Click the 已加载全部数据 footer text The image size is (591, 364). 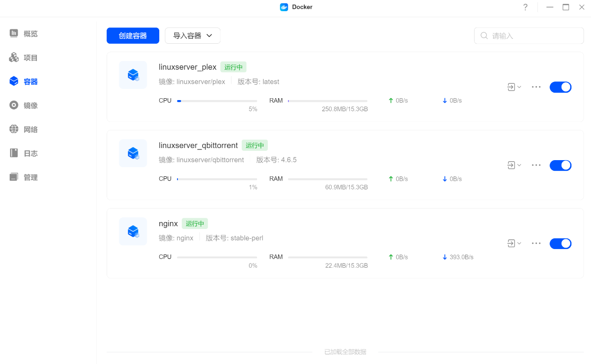(345, 352)
